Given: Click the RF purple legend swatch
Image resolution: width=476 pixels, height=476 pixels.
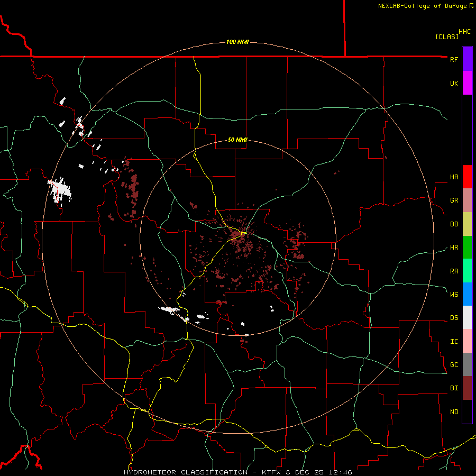Looking at the screenshot, I should click(x=467, y=59).
